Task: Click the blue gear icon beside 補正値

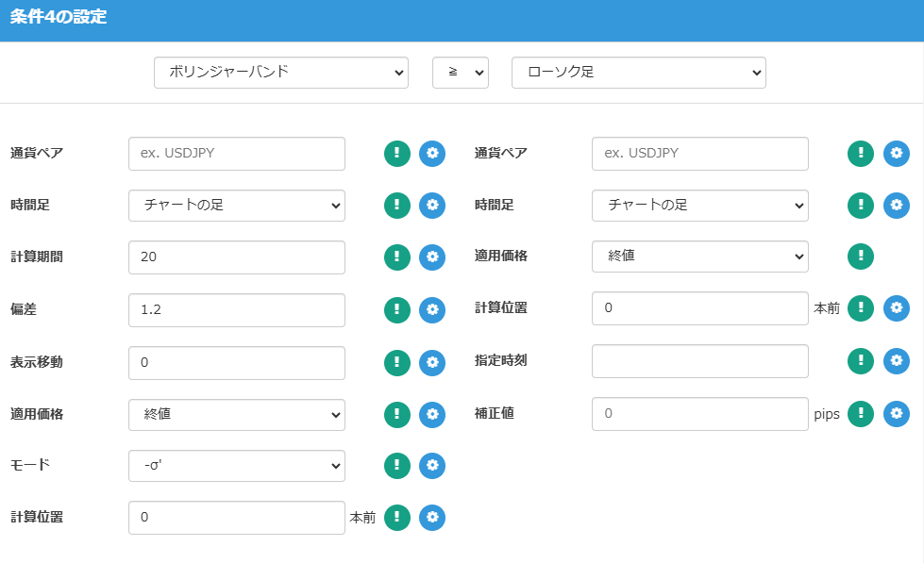Action: point(897,414)
